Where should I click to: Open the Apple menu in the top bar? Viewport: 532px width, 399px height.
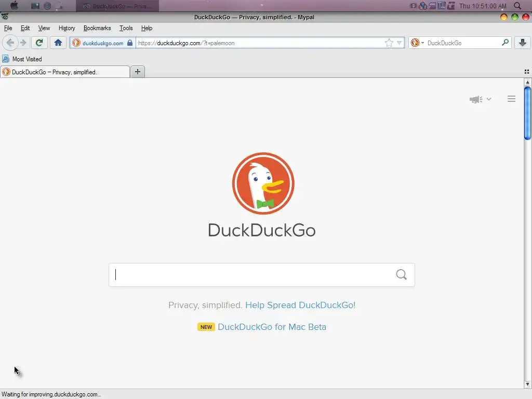pyautogui.click(x=14, y=6)
